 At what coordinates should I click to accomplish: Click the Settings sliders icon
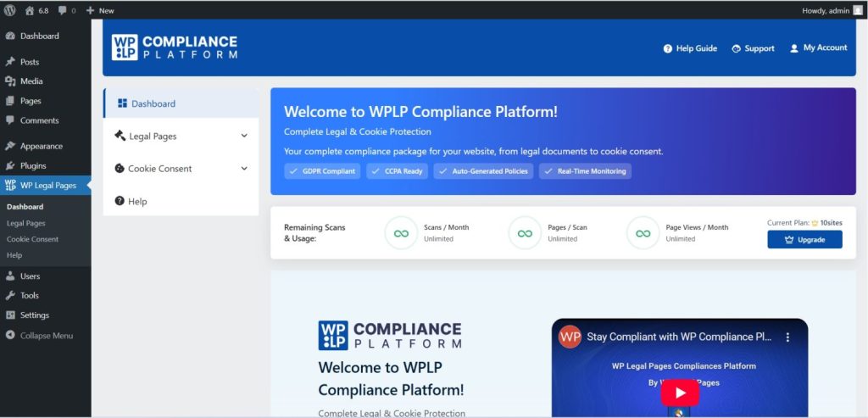coord(10,315)
